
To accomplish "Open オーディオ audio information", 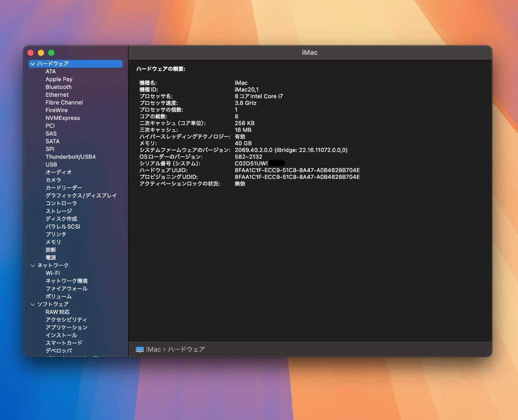I will (59, 172).
